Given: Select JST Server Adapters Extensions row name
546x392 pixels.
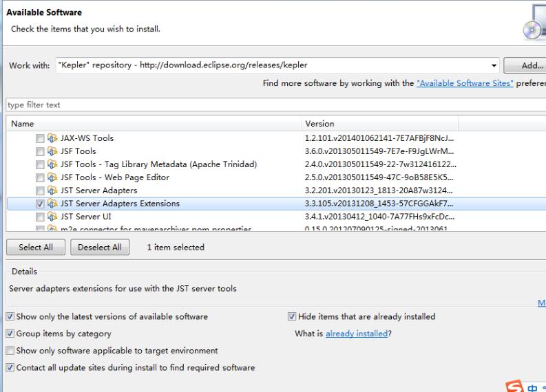Looking at the screenshot, I should pos(120,204).
